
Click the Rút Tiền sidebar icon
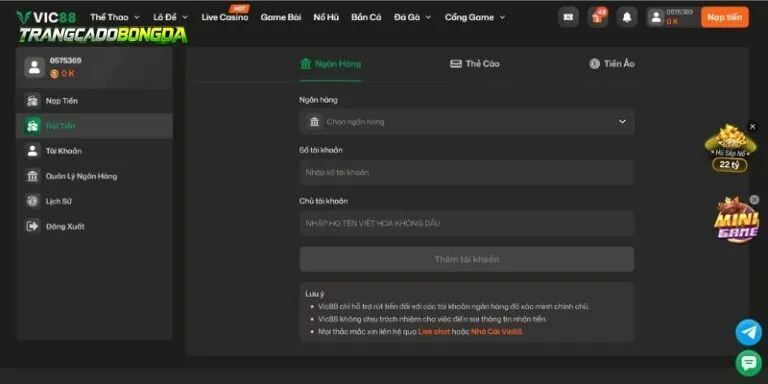point(33,126)
